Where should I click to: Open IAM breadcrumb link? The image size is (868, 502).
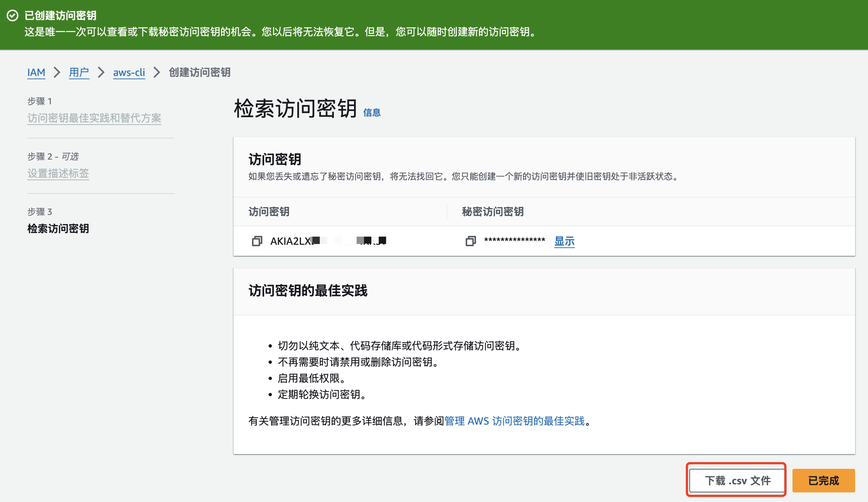point(36,72)
